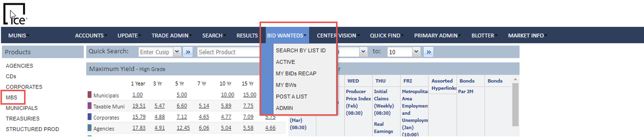Open Municipals 10 Yr yield 10.00
Screen dimensions: 644x139
click(x=227, y=95)
